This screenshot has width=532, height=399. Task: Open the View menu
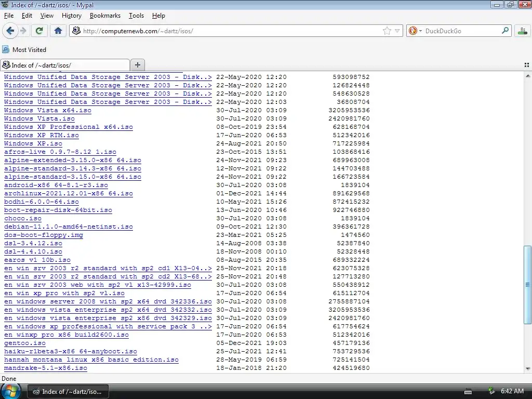47,16
